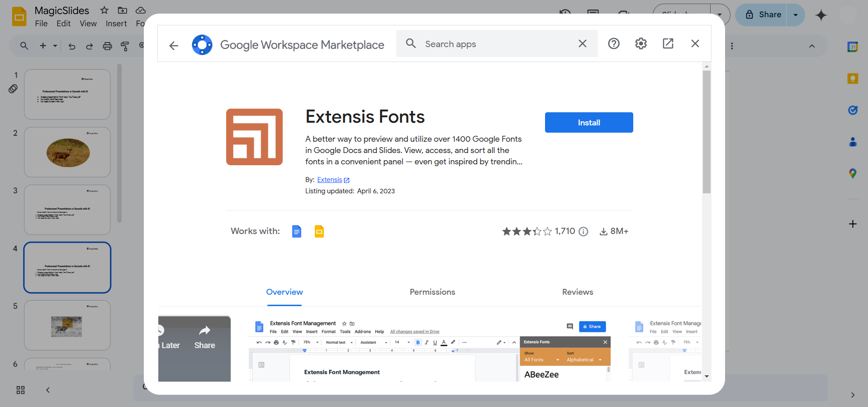Image resolution: width=868 pixels, height=407 pixels.
Task: Expand the Share button dropdown arrow
Action: (795, 15)
